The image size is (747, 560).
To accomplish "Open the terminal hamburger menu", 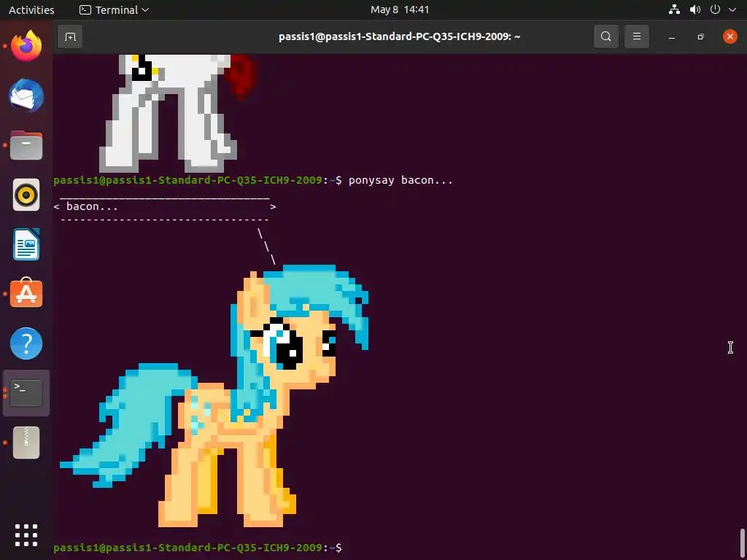I will 636,36.
